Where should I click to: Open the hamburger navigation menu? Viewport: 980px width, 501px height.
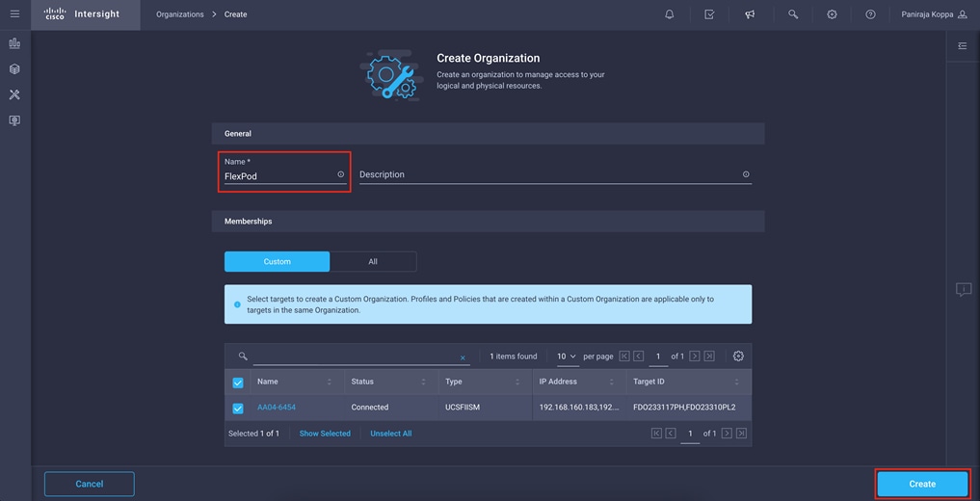pos(15,14)
